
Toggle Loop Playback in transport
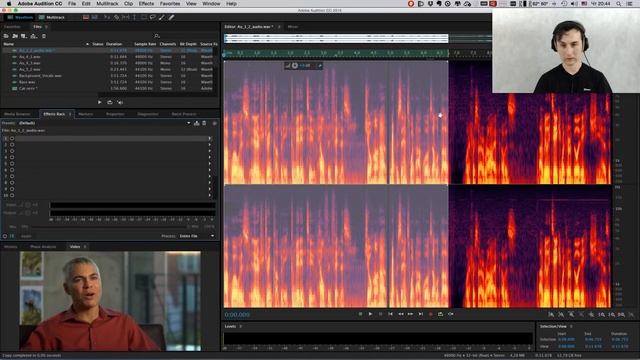[440, 314]
